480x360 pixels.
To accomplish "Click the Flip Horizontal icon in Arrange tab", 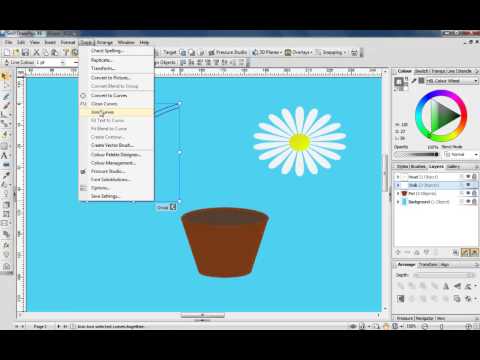I will [x=446, y=286].
